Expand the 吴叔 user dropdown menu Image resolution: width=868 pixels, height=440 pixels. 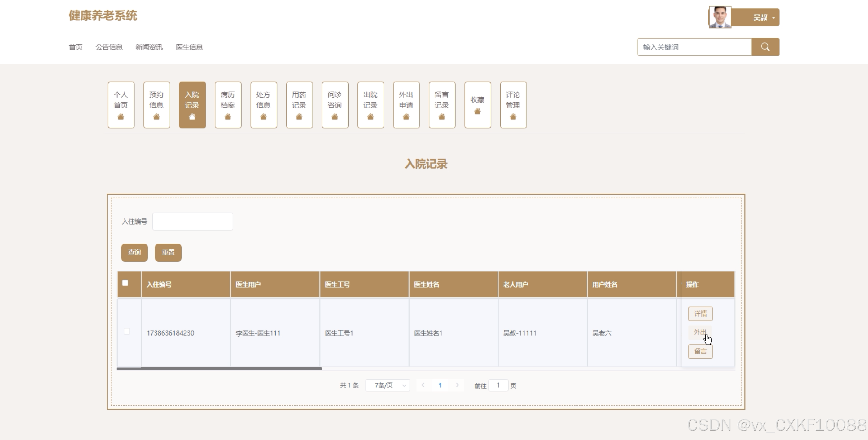(763, 18)
